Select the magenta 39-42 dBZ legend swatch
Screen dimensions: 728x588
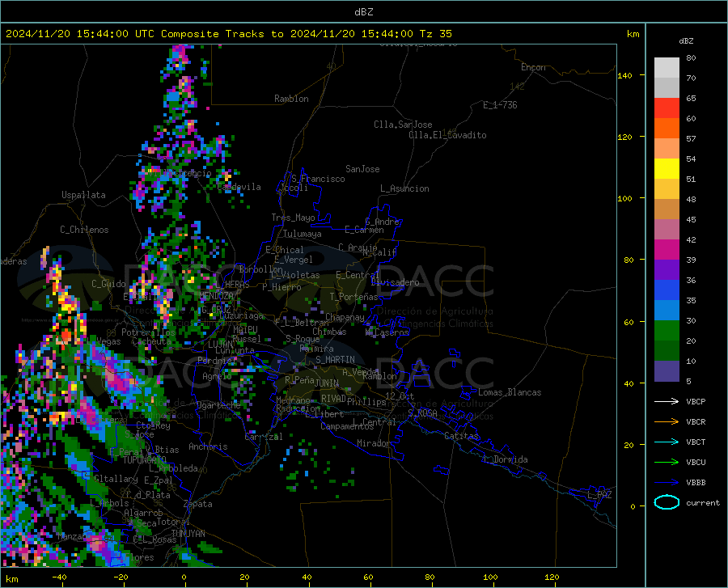[667, 250]
